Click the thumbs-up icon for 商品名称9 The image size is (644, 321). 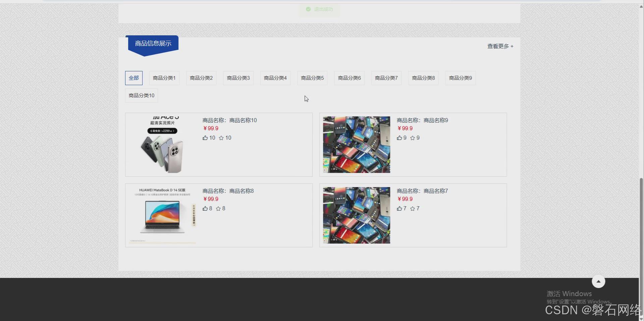399,138
